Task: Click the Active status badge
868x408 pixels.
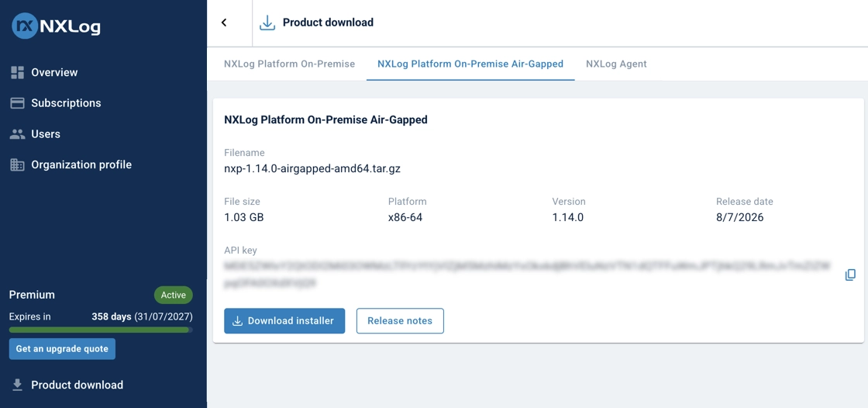Action: coord(174,295)
